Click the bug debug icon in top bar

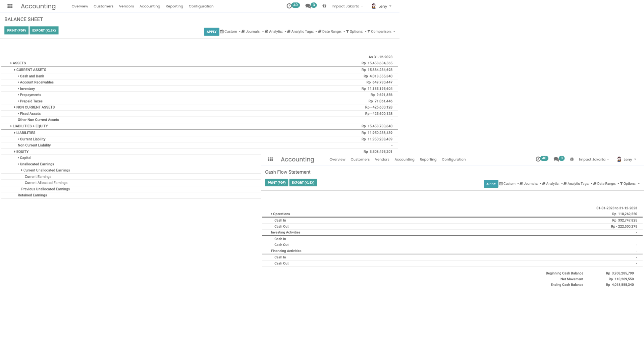(x=324, y=6)
